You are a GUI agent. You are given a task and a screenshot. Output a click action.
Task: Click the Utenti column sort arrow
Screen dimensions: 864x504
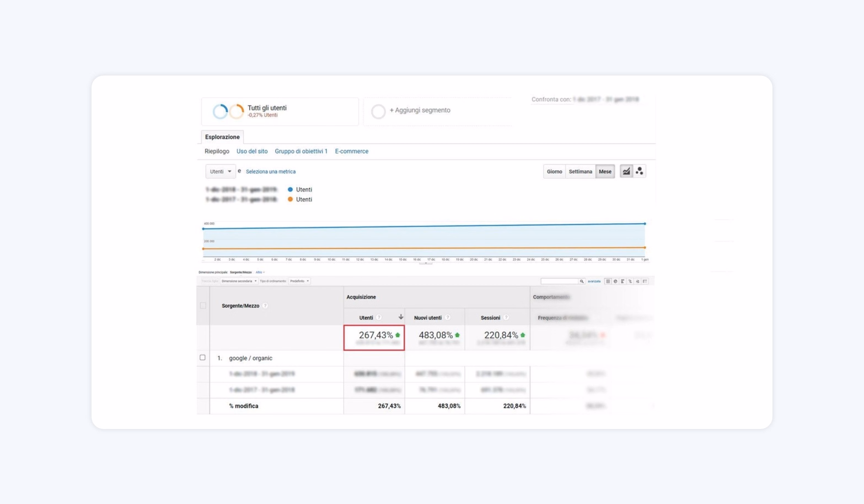[401, 317]
